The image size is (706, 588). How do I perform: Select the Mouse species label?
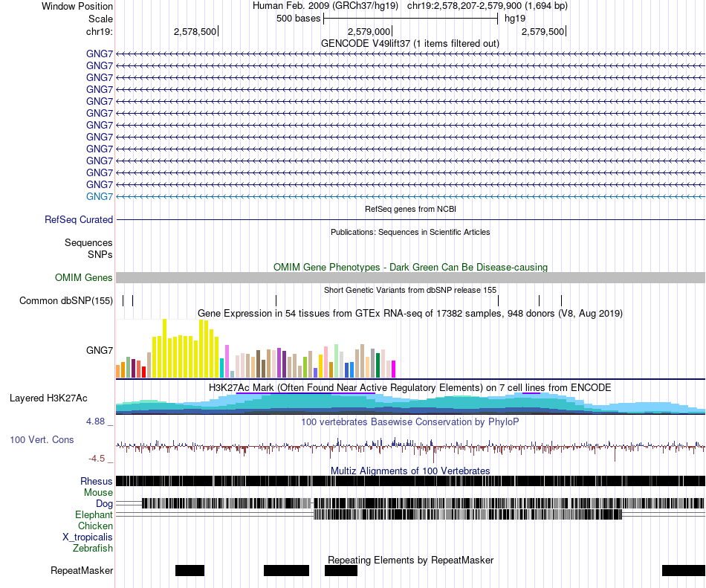pyautogui.click(x=98, y=493)
